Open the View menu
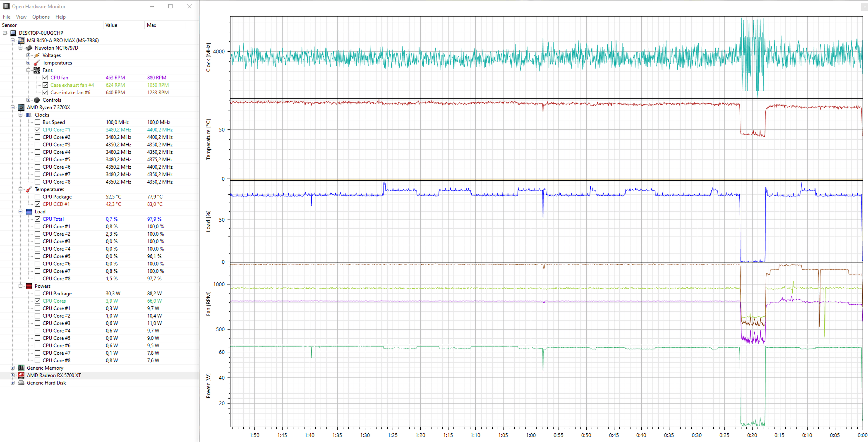Image resolution: width=868 pixels, height=442 pixels. pos(21,17)
